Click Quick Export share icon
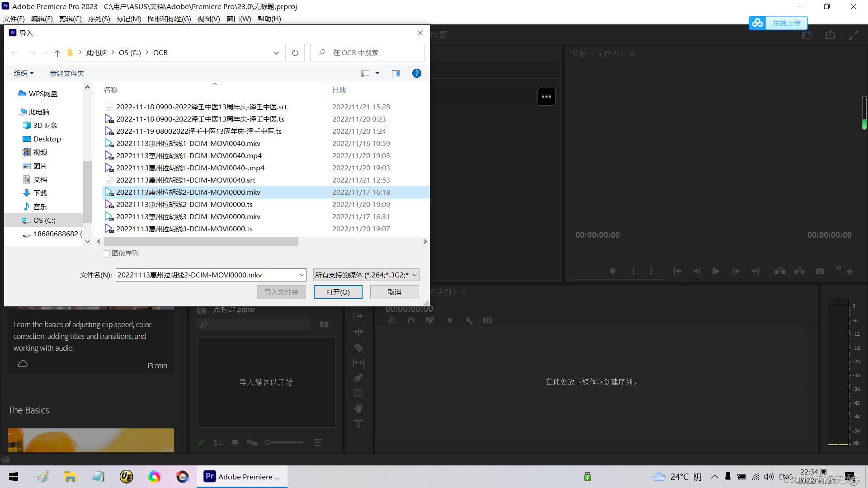The height and width of the screenshot is (488, 868). point(830,35)
